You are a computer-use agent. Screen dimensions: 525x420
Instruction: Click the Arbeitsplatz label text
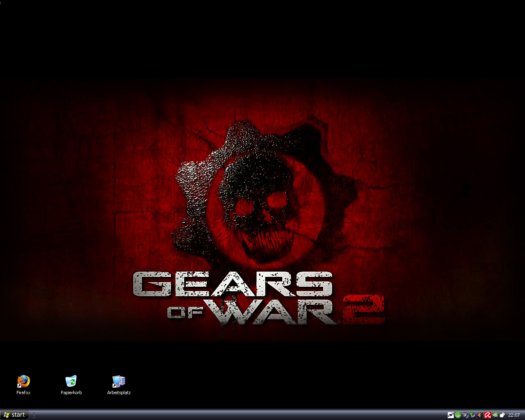pos(119,393)
